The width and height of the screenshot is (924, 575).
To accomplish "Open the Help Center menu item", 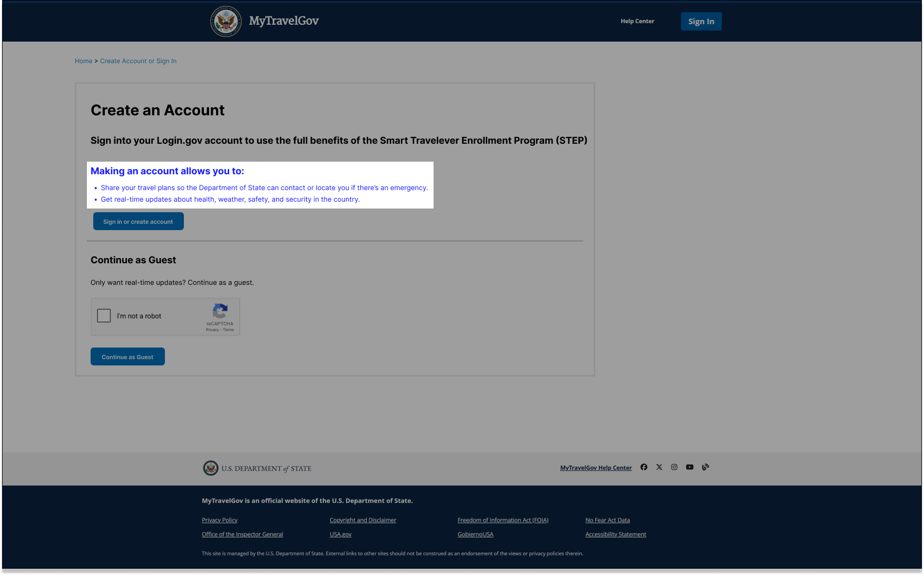I will 637,21.
